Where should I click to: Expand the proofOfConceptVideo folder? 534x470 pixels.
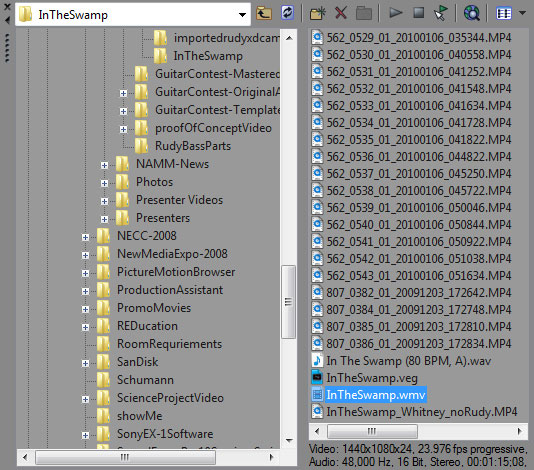(x=123, y=129)
